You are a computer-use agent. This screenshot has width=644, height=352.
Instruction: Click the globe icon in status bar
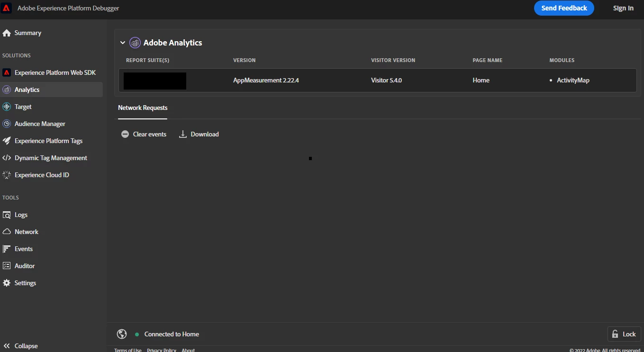click(x=122, y=334)
